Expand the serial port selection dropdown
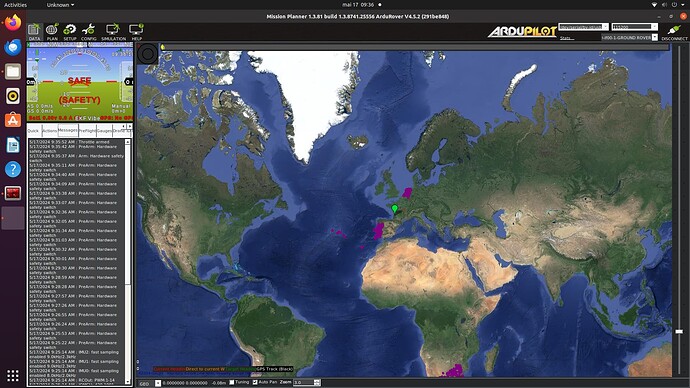The width and height of the screenshot is (690, 388). (x=584, y=27)
